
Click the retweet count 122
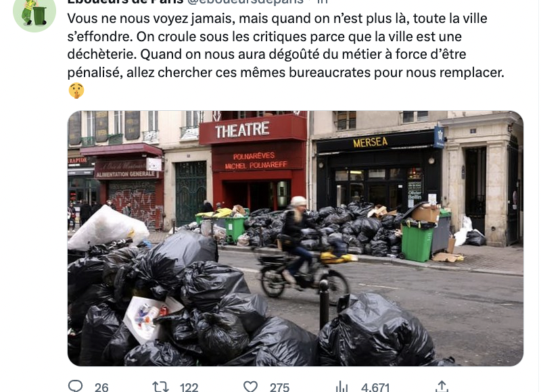coord(189,387)
